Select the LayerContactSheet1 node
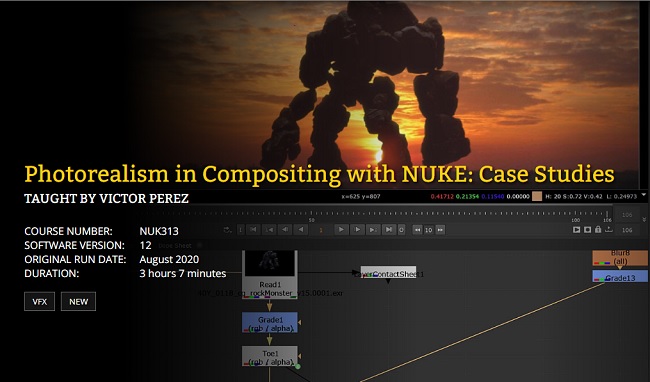This screenshot has width=650, height=382. point(388,272)
